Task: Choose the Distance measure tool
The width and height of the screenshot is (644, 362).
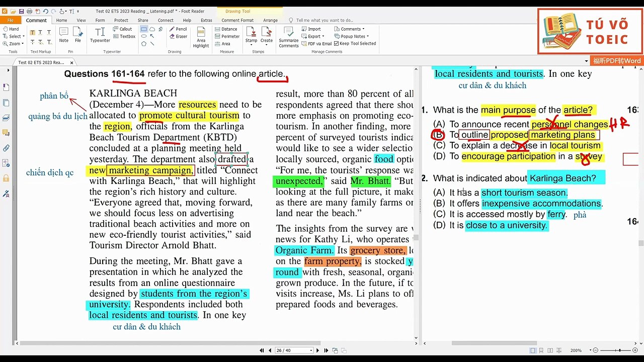Action: (225, 29)
